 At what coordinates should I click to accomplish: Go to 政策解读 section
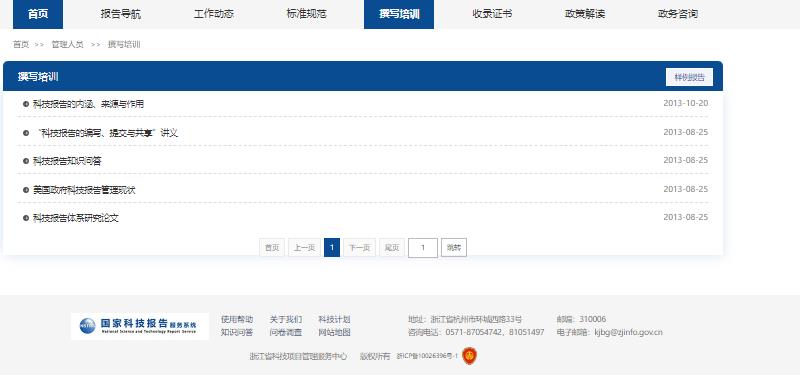coord(585,14)
